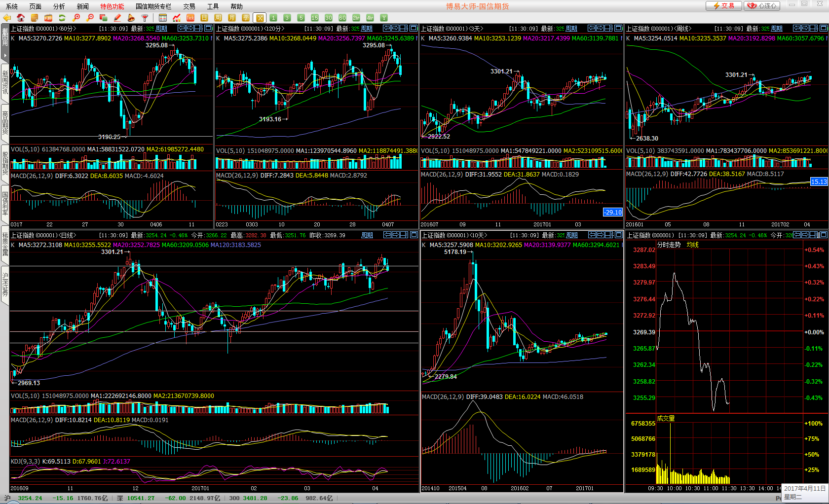Open the F10 company info icon
Screen dimensions: 829x504
tap(48, 18)
